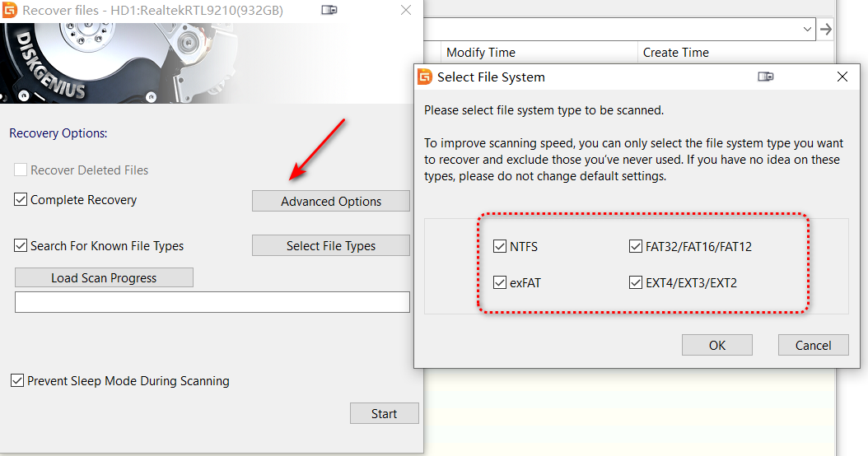Sort by Create Time column header
Screen dimensions: 868x456
click(x=676, y=53)
